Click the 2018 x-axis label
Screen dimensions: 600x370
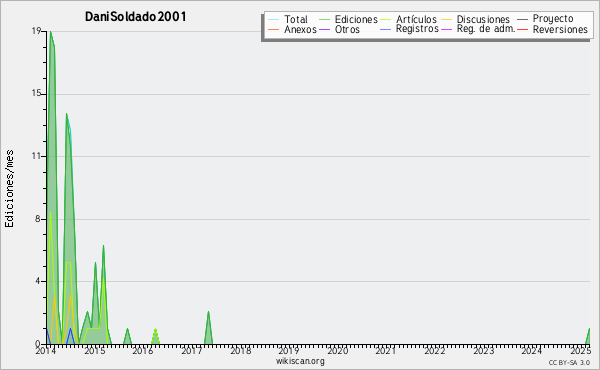pyautogui.click(x=240, y=351)
